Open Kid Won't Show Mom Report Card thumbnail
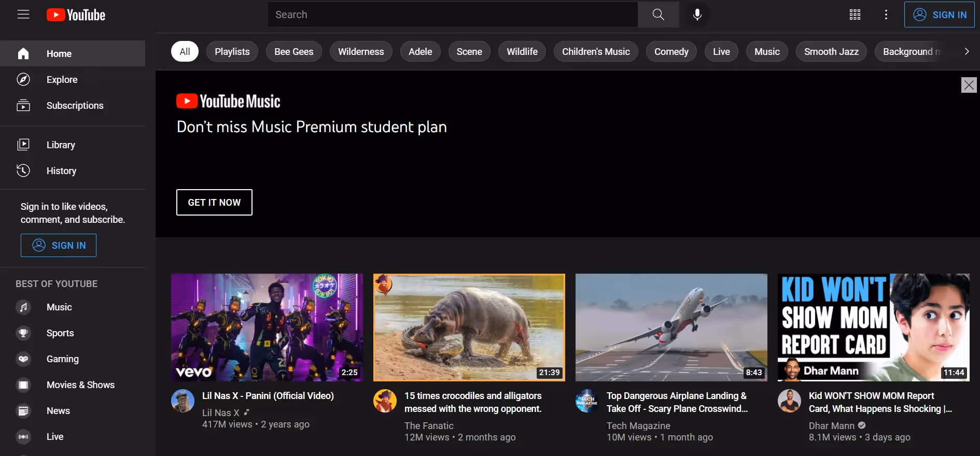 (x=874, y=327)
